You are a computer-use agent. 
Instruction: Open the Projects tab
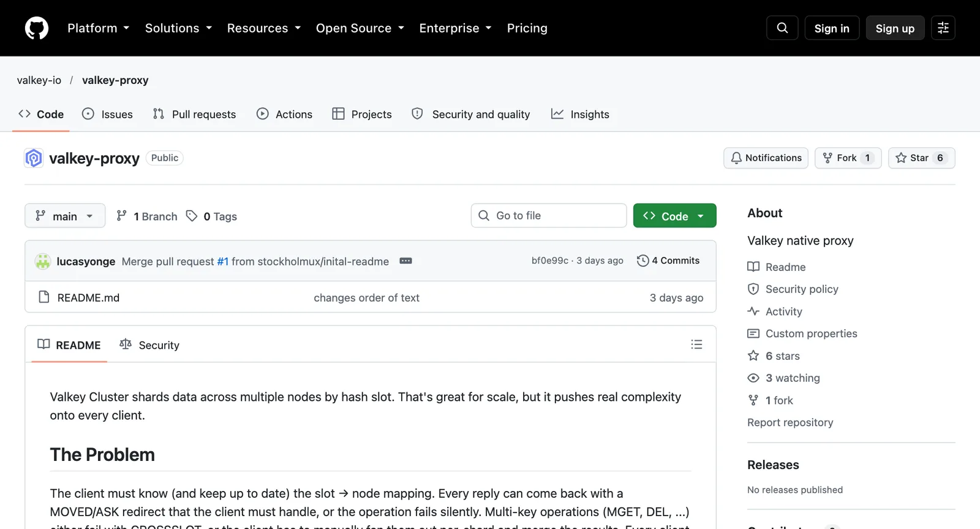click(362, 115)
